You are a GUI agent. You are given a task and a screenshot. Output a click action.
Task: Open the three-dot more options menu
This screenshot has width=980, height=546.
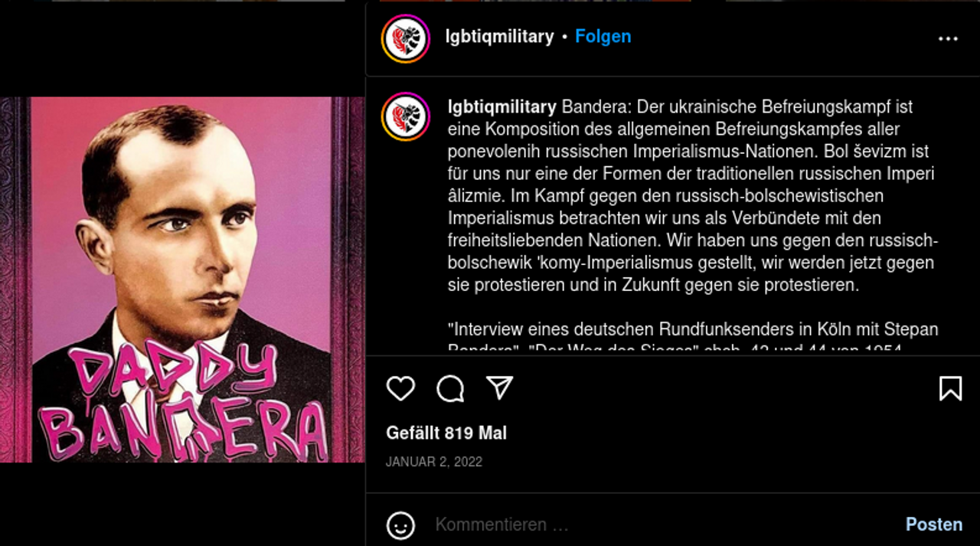point(948,39)
